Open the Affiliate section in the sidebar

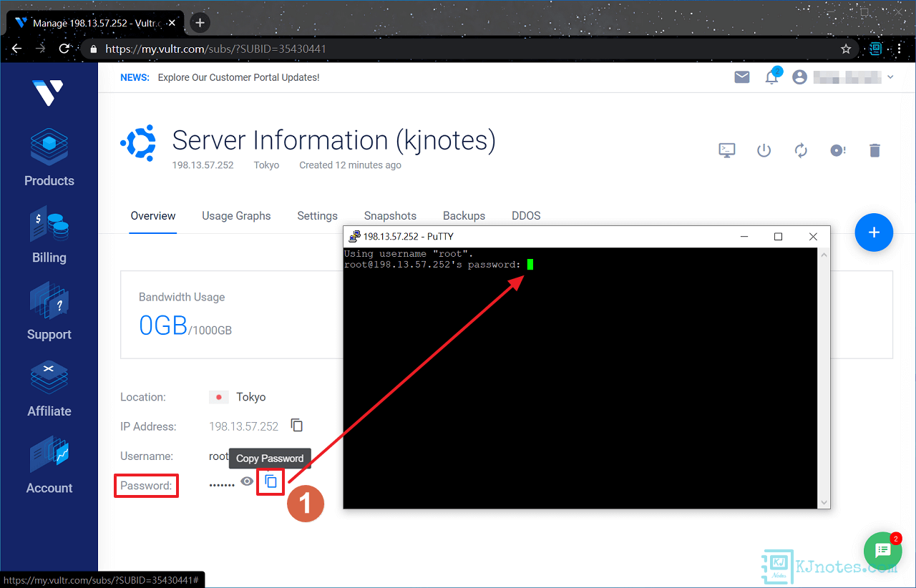(x=49, y=389)
